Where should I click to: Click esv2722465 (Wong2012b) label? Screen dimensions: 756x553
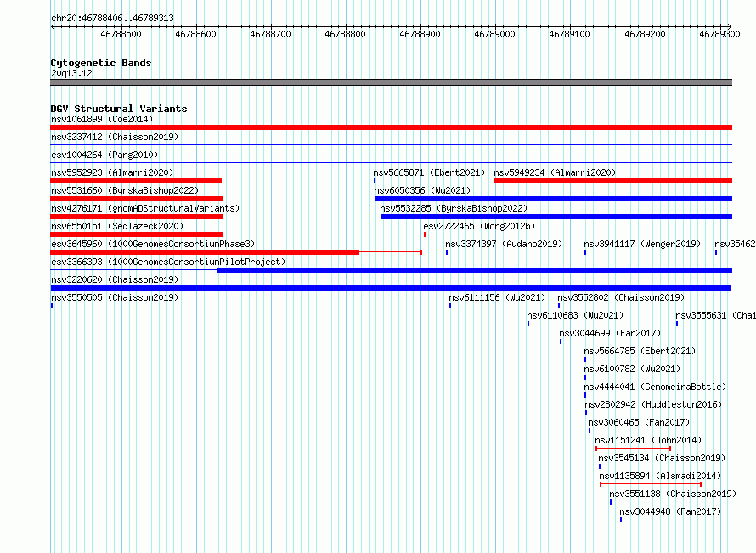tap(479, 226)
